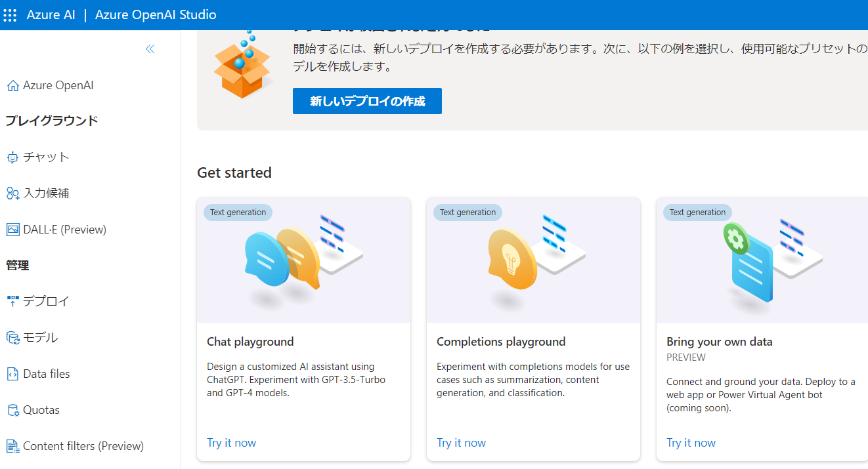Click the Get started heading
This screenshot has height=469, width=868.
[x=234, y=173]
